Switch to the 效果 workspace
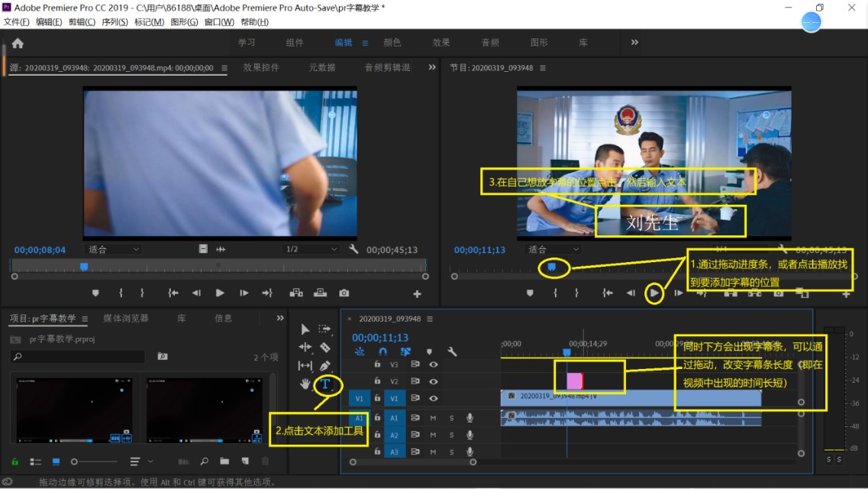The width and height of the screenshot is (868, 489). [441, 43]
